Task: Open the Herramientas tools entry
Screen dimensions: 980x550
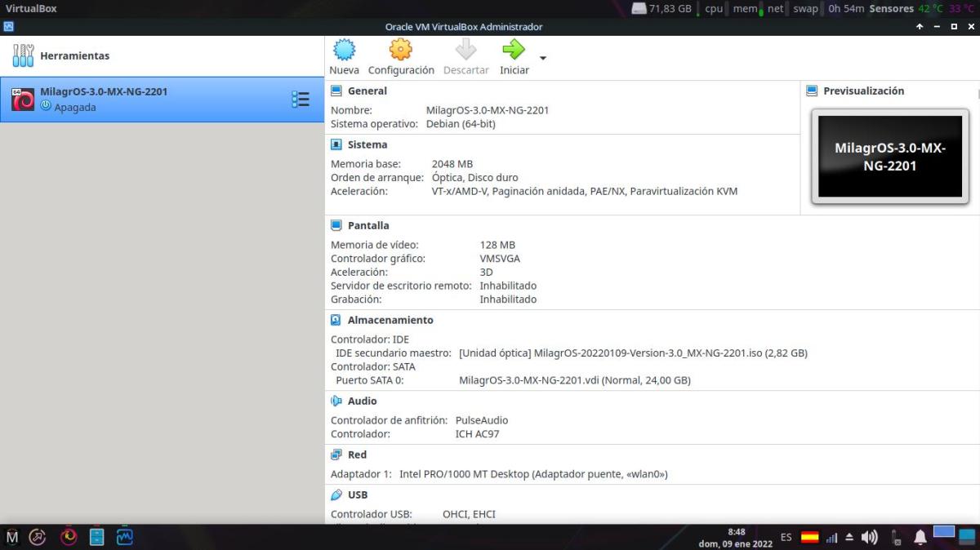Action: [x=73, y=56]
